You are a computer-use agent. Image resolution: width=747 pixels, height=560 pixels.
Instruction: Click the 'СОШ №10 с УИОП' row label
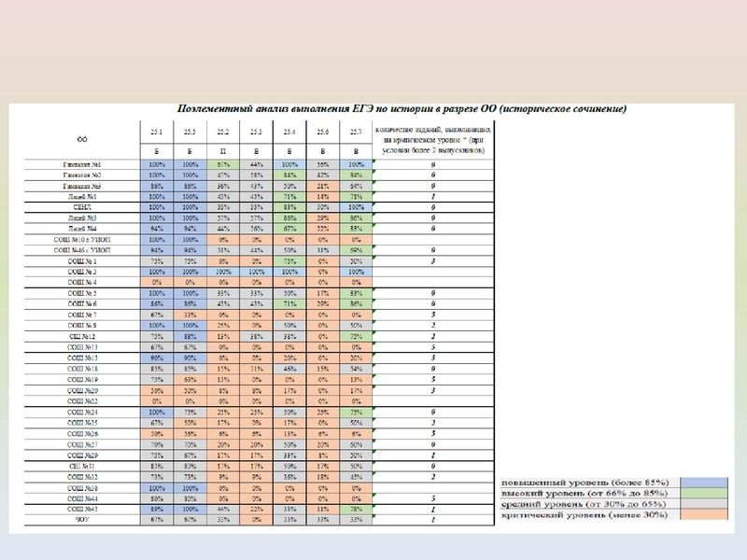77,239
